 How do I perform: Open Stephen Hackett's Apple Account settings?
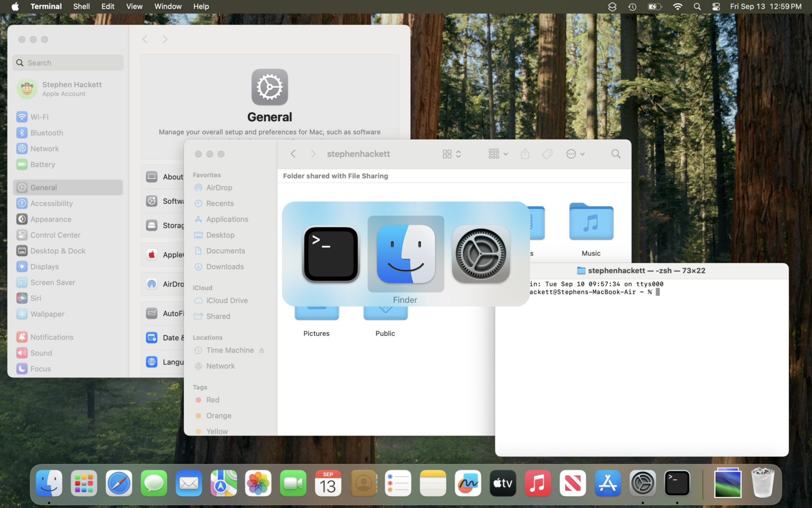[x=68, y=88]
